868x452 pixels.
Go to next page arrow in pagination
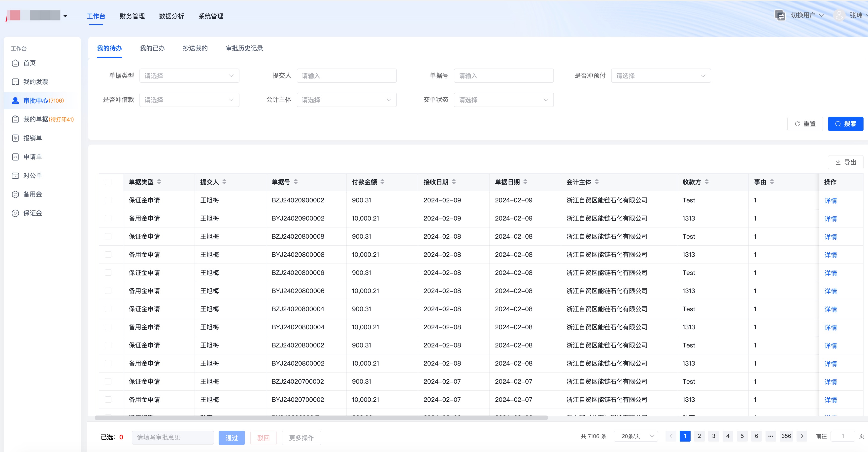(802, 436)
